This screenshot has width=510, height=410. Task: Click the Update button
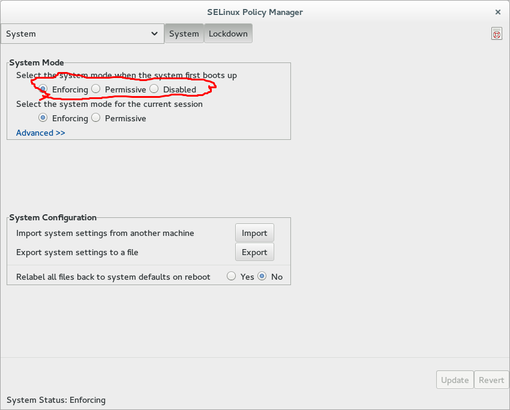point(455,380)
